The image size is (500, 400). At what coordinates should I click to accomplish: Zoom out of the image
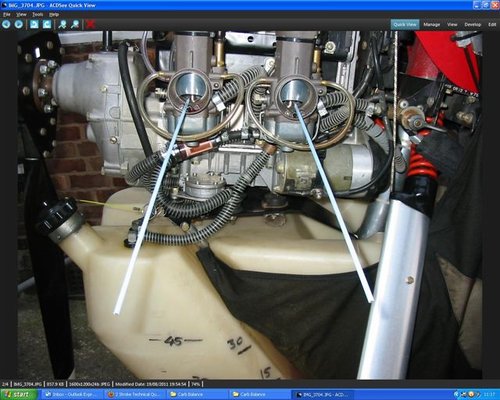(75, 24)
